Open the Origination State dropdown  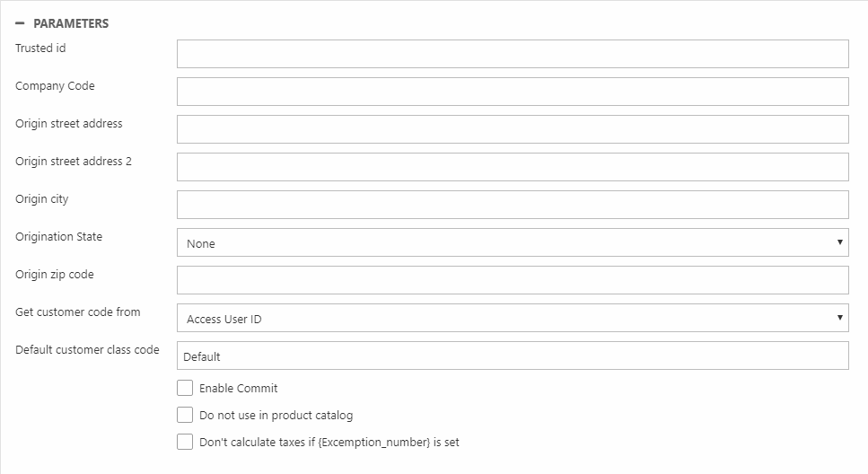(x=513, y=242)
